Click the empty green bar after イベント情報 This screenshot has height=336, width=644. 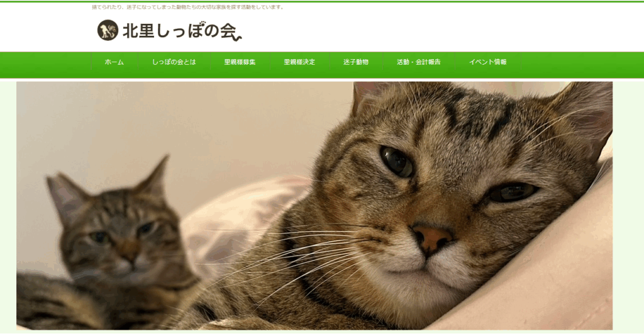[582, 62]
